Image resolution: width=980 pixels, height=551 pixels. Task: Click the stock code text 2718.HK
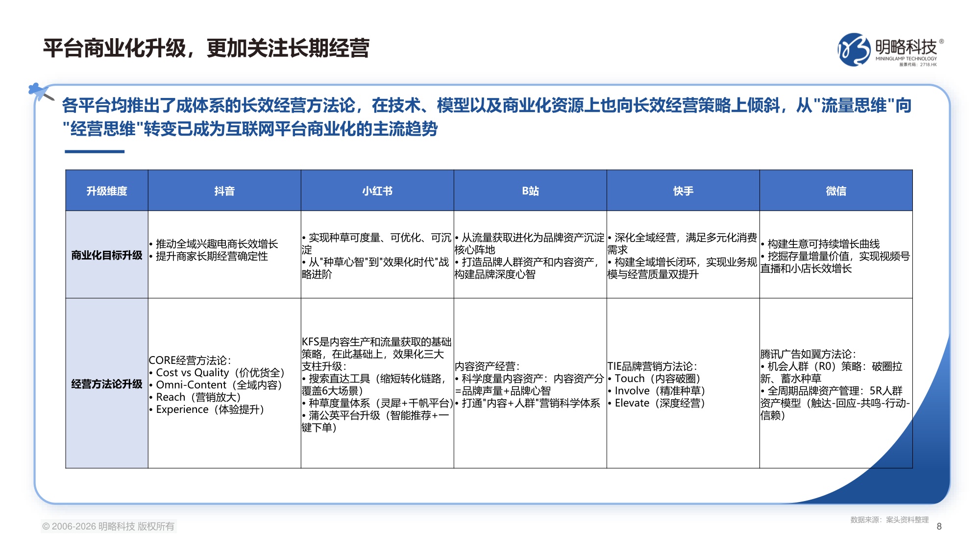point(928,65)
